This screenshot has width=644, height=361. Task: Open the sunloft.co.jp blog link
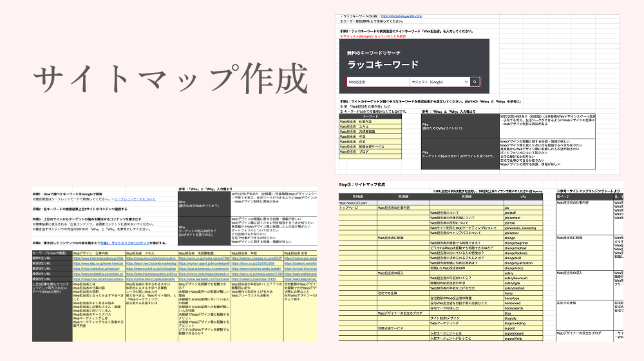pos(151,268)
